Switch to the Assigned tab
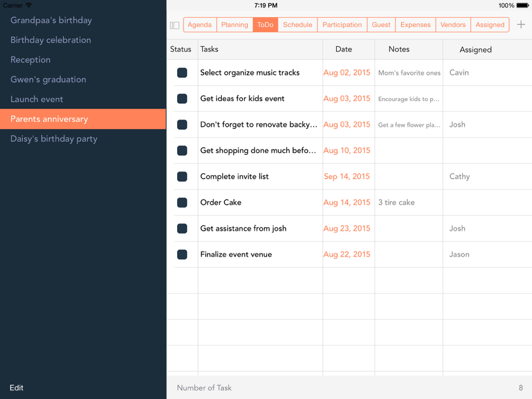The image size is (532, 399). coord(490,25)
